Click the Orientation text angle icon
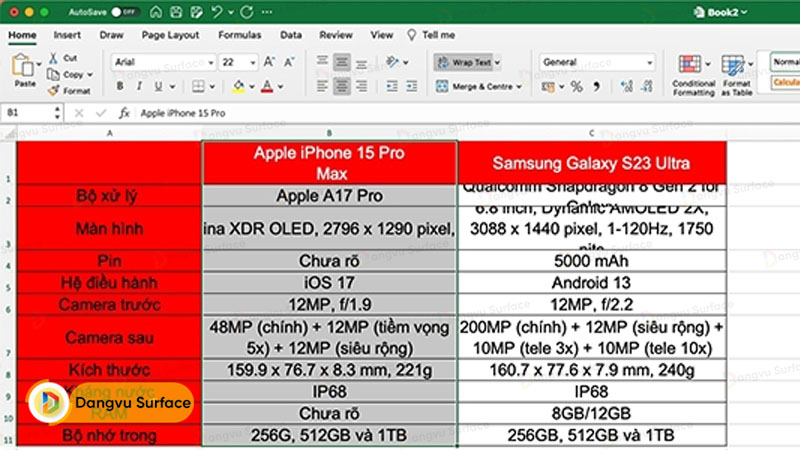Screen dimensions: 800x450 (x=392, y=62)
